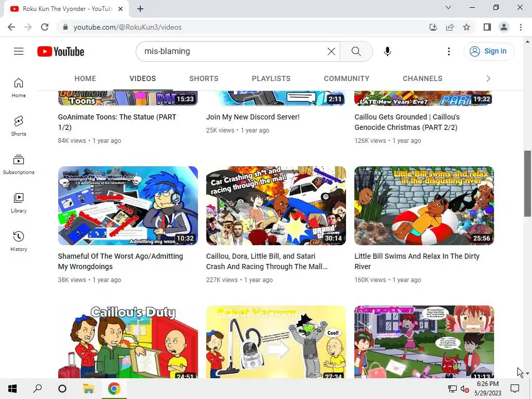532x399 pixels.
Task: Close the Roku Kun The Vyonder tab
Action: [x=121, y=9]
